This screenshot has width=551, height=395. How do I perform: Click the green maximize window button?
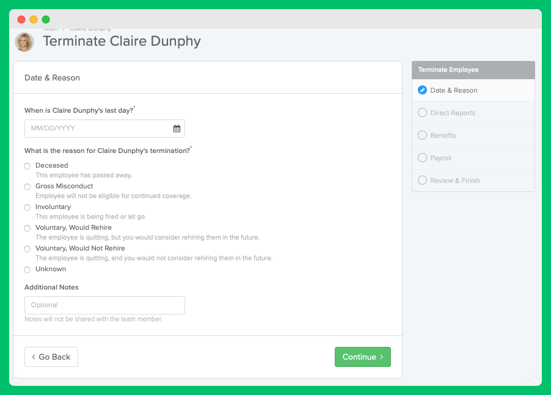point(46,19)
